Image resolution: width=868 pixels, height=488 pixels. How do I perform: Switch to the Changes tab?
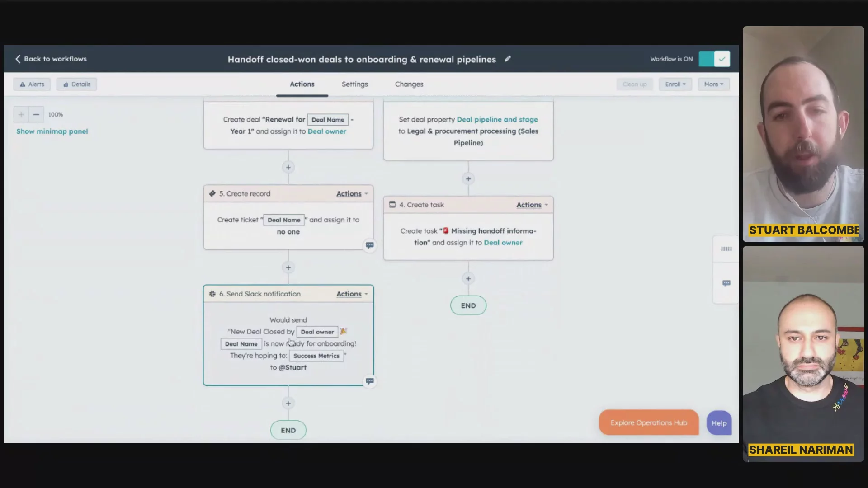[409, 84]
